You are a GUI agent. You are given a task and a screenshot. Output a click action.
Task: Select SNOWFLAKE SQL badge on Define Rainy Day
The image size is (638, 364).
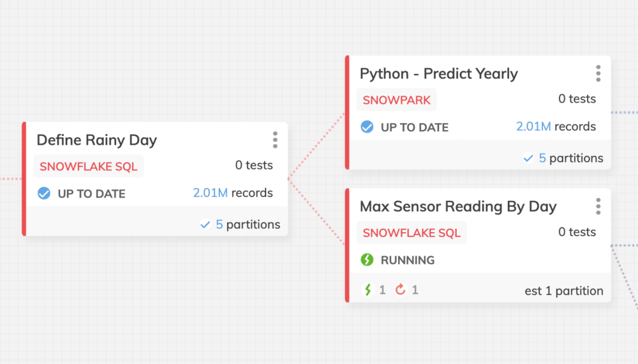coord(89,166)
